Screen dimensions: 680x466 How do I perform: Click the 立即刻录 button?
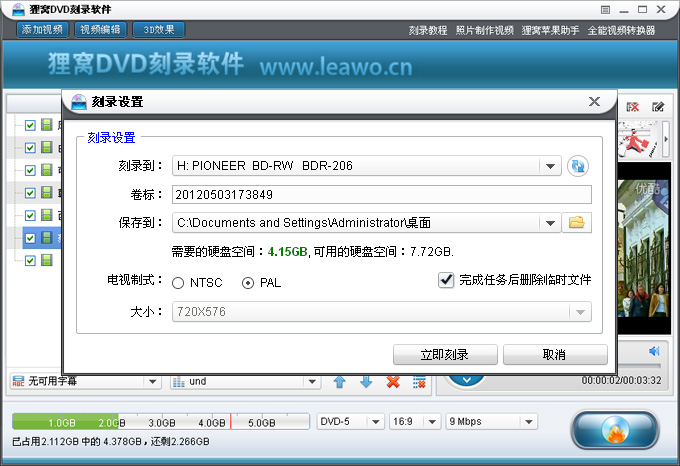click(x=445, y=355)
